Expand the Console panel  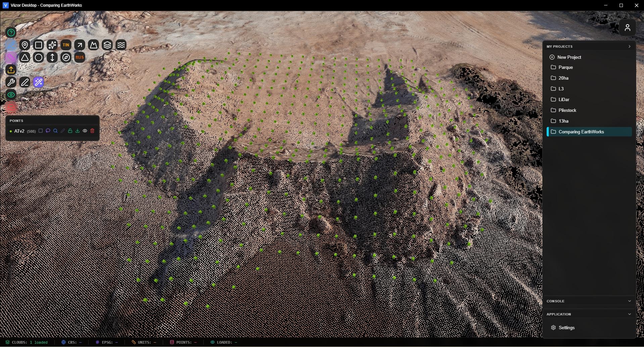coord(629,301)
